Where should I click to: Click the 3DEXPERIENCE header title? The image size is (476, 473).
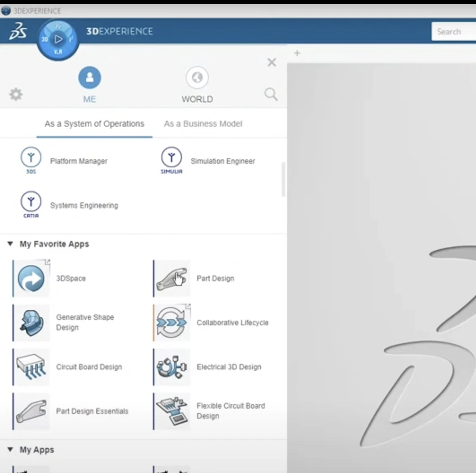(x=119, y=31)
